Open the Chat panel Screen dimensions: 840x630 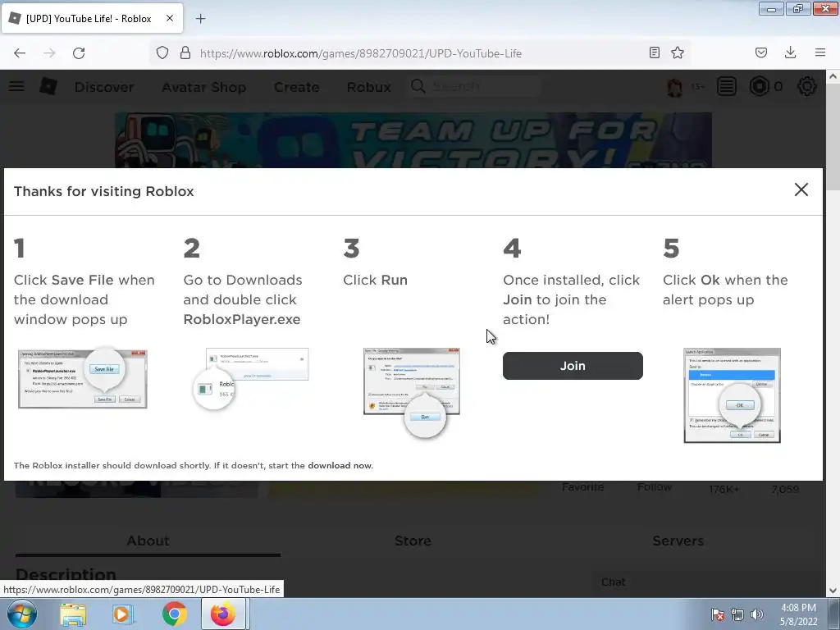click(614, 582)
